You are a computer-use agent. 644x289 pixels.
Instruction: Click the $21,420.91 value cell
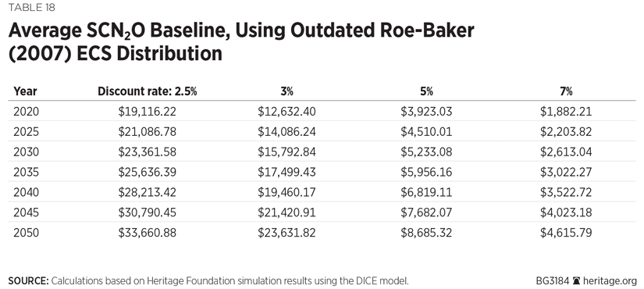[x=286, y=212]
